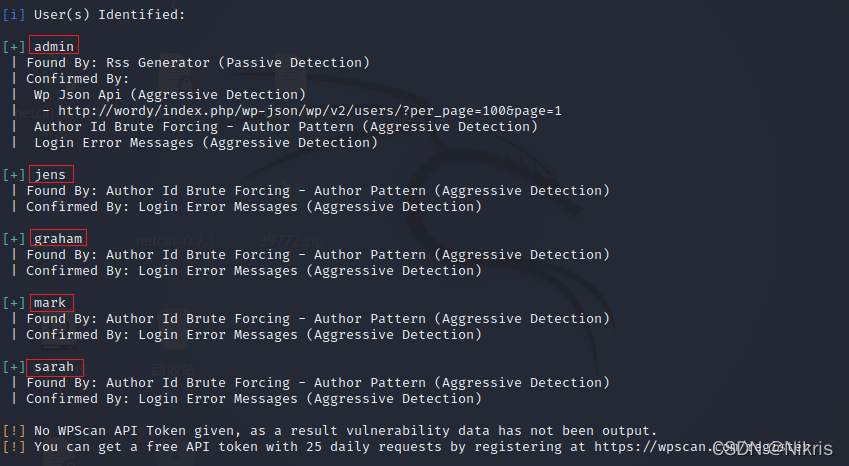Click the boxed username mark

[51, 303]
